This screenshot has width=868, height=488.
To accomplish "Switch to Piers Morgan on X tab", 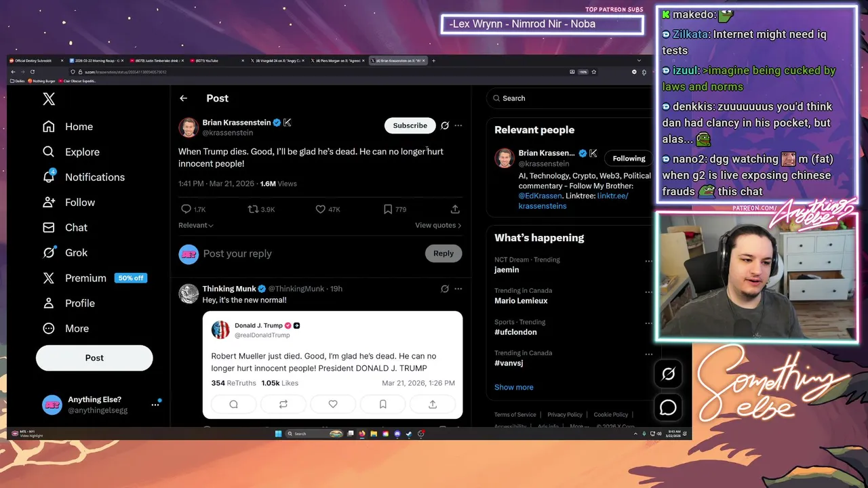I will click(x=337, y=60).
